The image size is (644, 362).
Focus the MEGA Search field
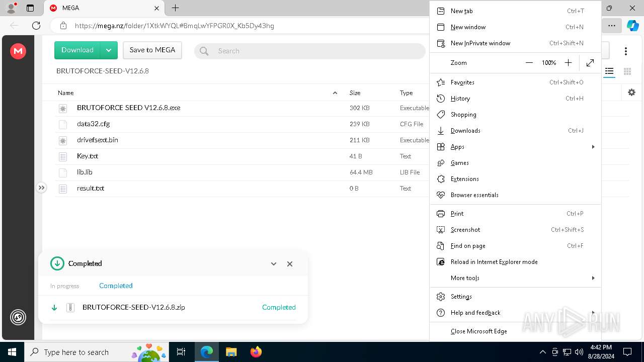click(310, 51)
